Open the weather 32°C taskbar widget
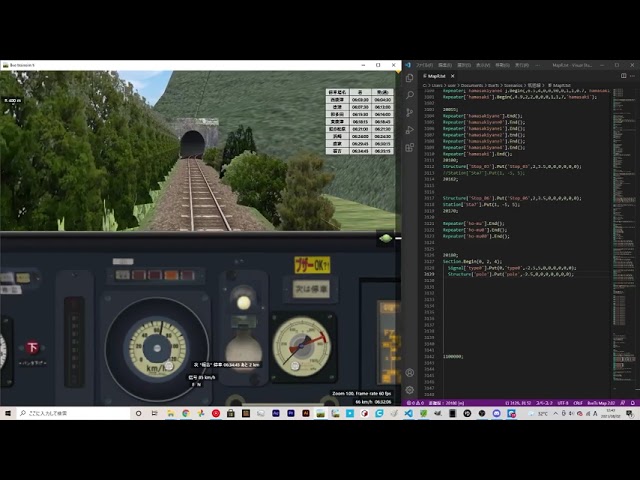Image resolution: width=640 pixels, height=480 pixels. pyautogui.click(x=538, y=413)
